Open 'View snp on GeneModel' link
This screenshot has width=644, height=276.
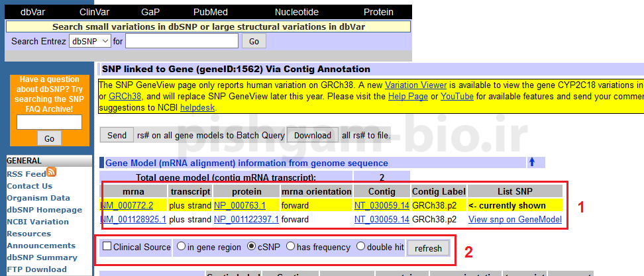[x=515, y=219]
